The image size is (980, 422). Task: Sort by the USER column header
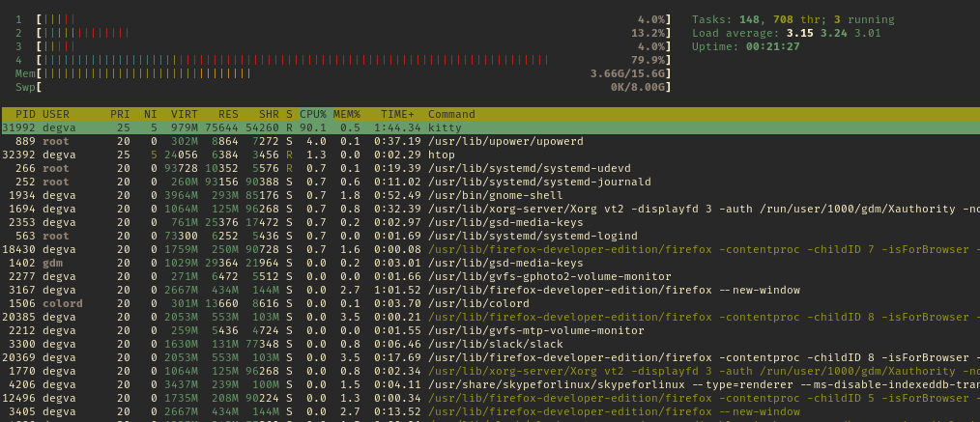[56, 114]
